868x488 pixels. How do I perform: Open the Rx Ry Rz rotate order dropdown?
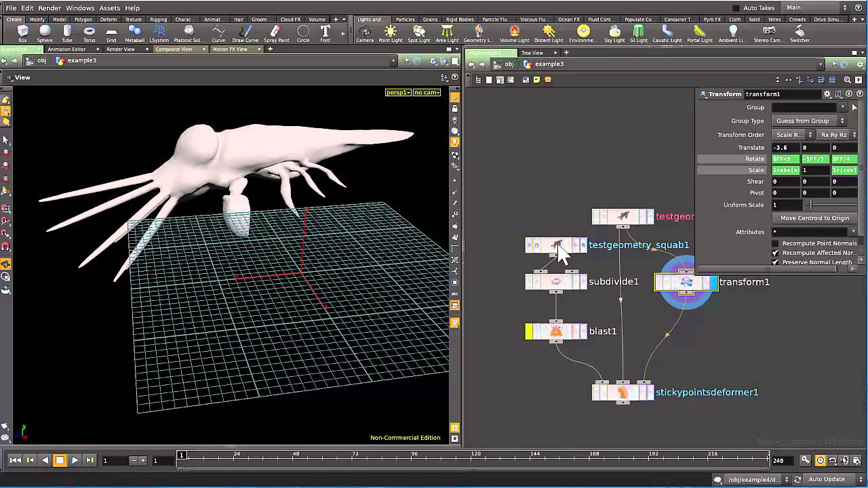(837, 135)
